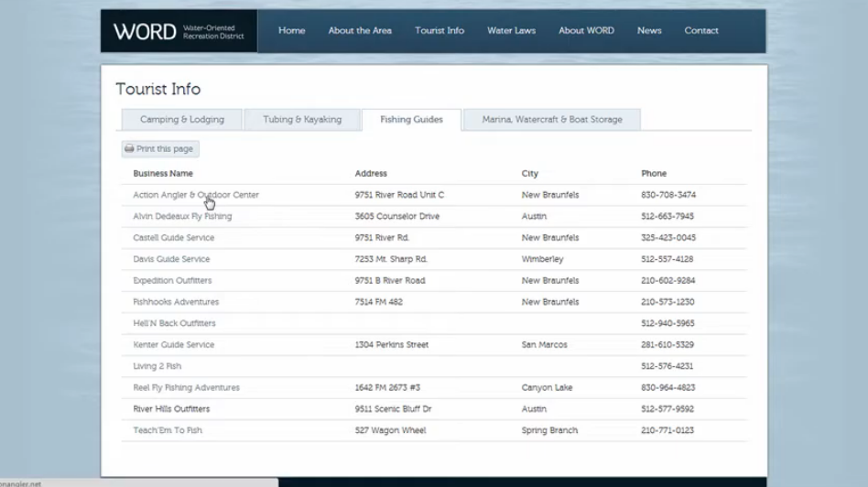868x487 pixels.
Task: Open the Expedition Outfitters link
Action: (172, 281)
